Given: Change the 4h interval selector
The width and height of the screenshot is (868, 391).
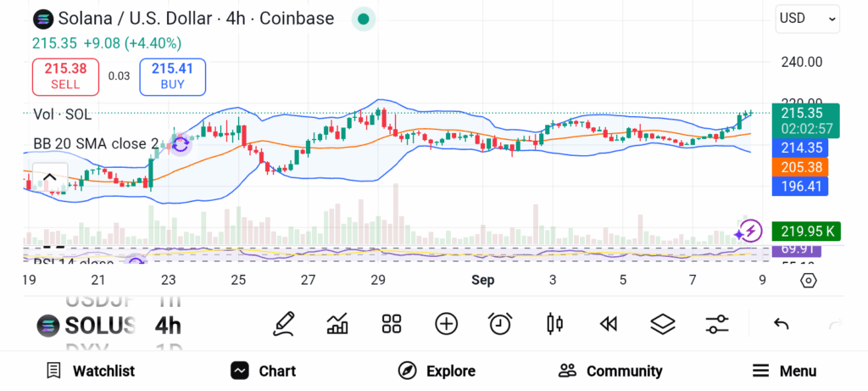Looking at the screenshot, I should [168, 326].
